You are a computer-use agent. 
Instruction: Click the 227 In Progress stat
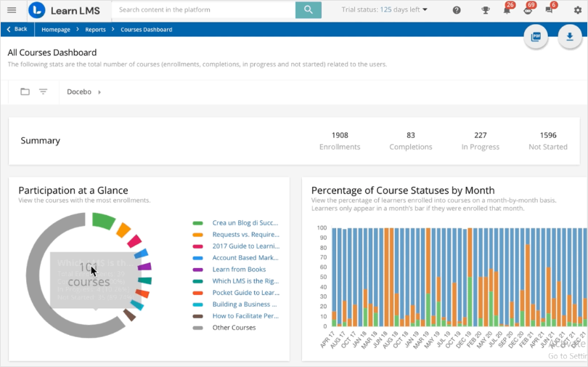481,141
